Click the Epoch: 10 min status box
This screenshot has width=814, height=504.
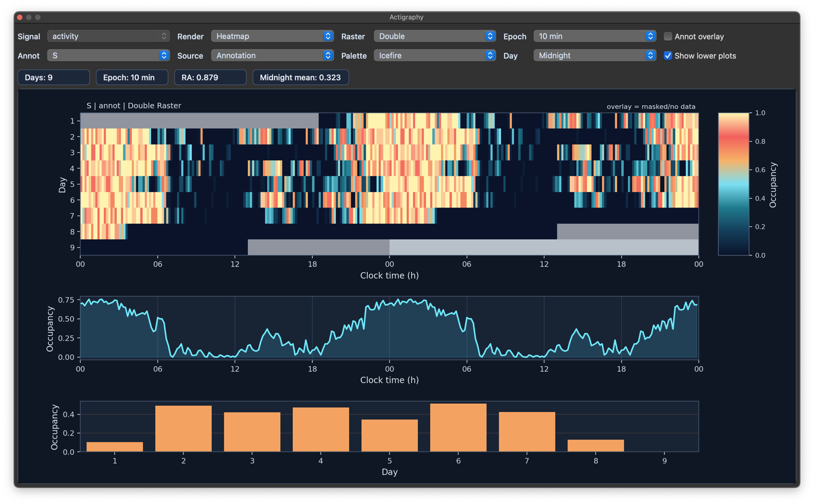(132, 77)
